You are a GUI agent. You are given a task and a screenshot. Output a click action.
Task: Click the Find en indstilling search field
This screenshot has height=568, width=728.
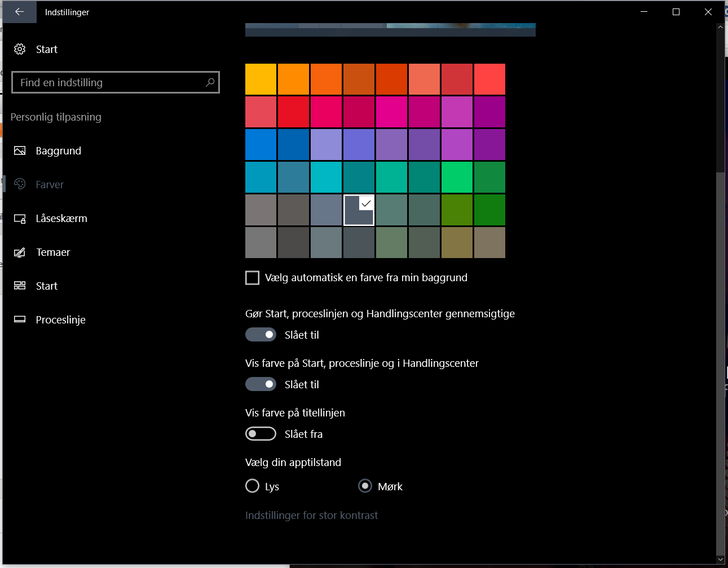click(110, 82)
